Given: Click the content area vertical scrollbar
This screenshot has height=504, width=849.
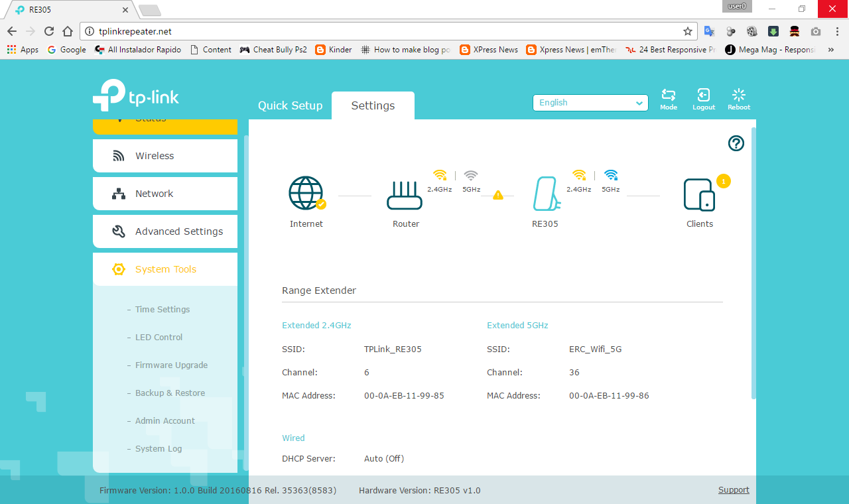Looking at the screenshot, I should 753,263.
